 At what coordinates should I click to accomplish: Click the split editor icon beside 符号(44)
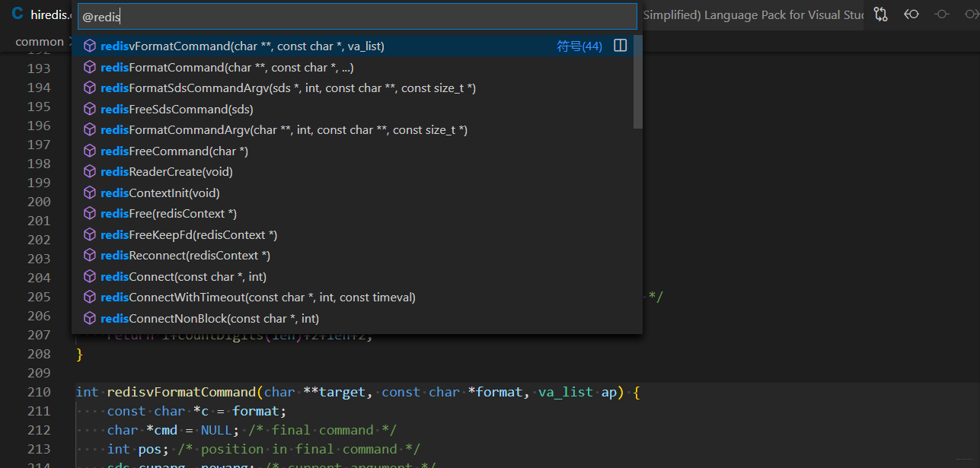[x=621, y=46]
